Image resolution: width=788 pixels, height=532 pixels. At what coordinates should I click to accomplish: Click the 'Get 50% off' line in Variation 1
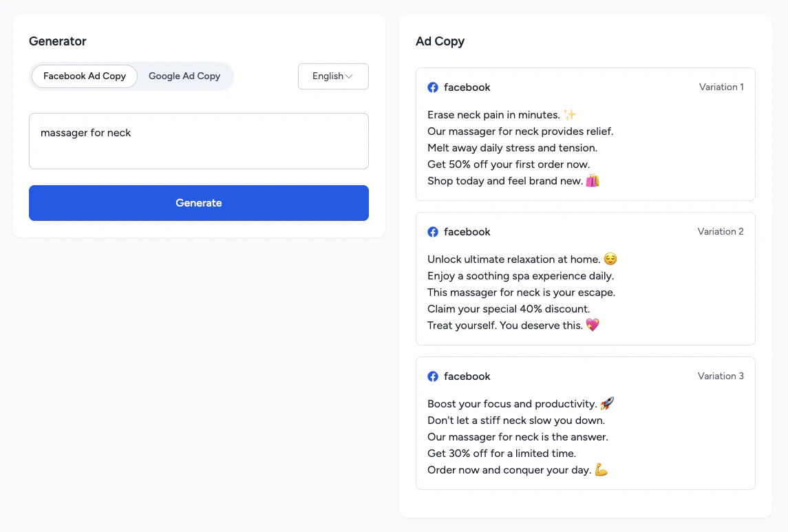click(x=509, y=164)
